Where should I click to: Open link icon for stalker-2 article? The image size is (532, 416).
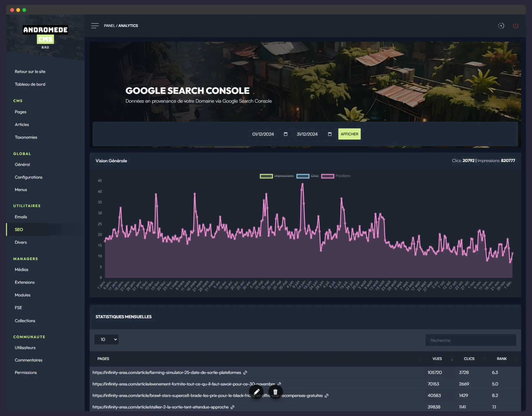pyautogui.click(x=233, y=407)
